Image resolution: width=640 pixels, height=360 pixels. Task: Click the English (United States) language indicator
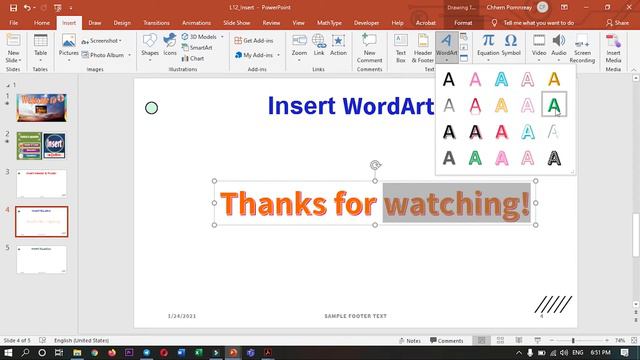point(81,340)
